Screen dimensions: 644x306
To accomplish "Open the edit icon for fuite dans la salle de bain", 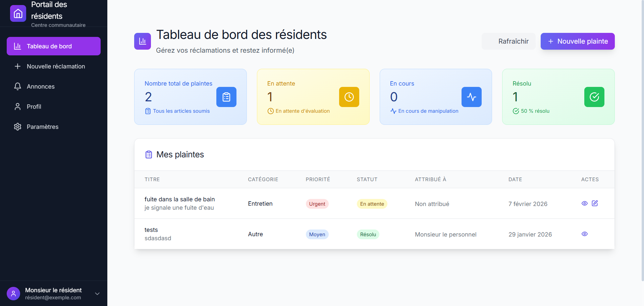I will point(595,203).
